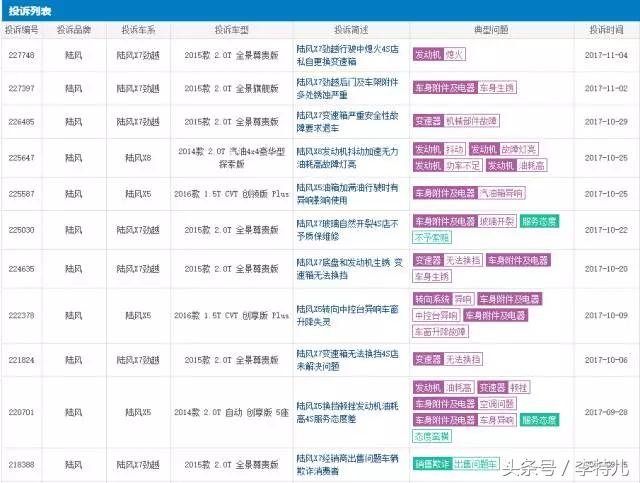Click 2015款 2.0T 全景旗舰版 model cell

pos(231,88)
